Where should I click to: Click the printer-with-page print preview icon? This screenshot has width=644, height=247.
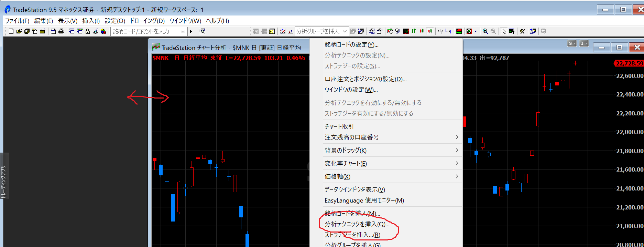coord(53,31)
